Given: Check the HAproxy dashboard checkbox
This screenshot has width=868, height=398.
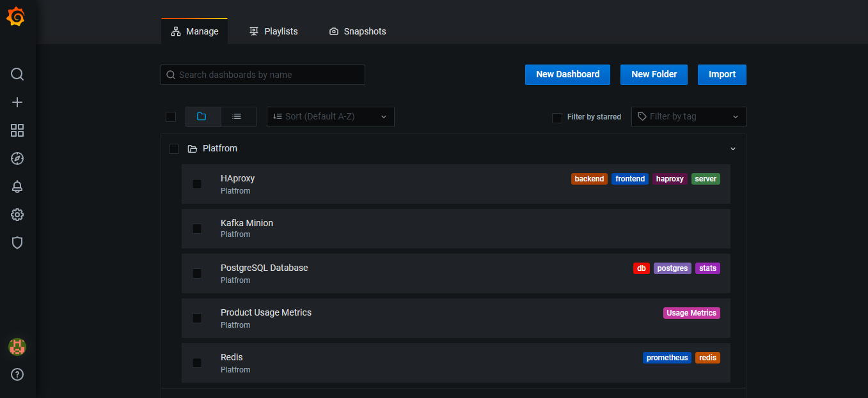Looking at the screenshot, I should pyautogui.click(x=197, y=184).
